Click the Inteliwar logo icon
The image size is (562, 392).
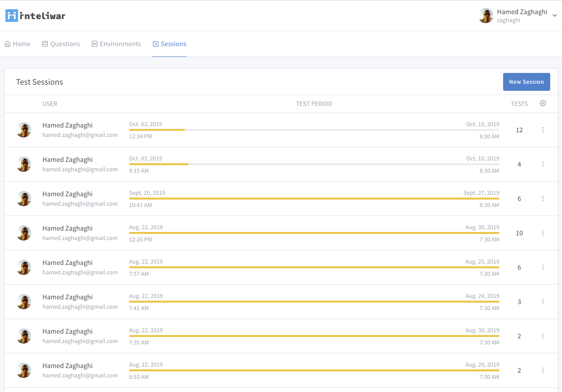coord(12,16)
